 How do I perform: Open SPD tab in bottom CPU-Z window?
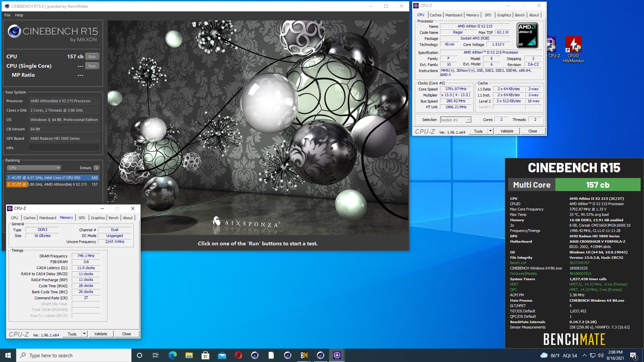(x=82, y=218)
